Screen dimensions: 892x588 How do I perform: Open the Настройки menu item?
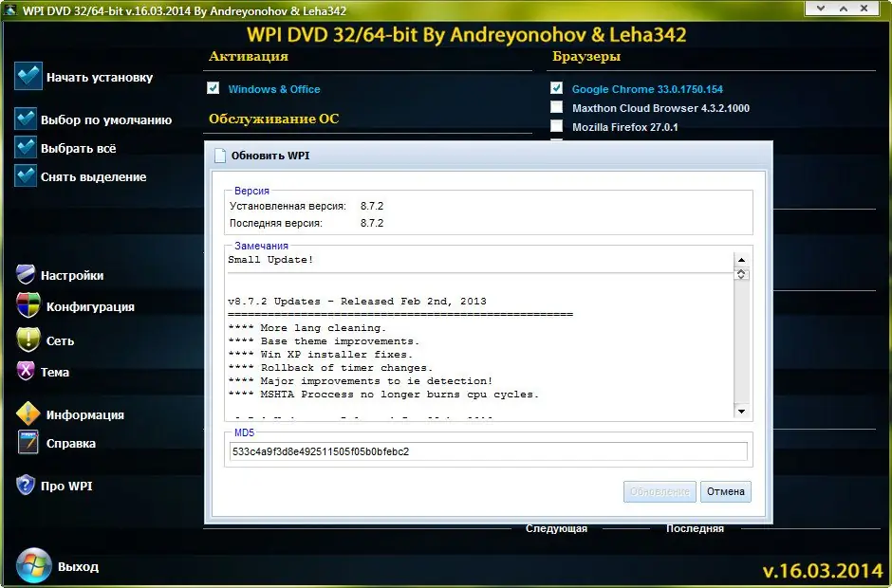72,275
